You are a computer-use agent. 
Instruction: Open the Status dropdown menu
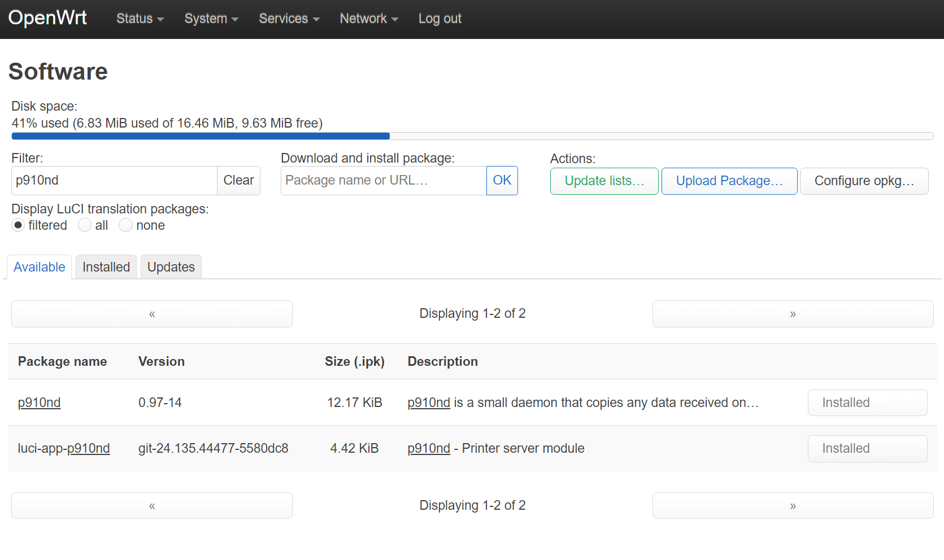click(x=140, y=19)
